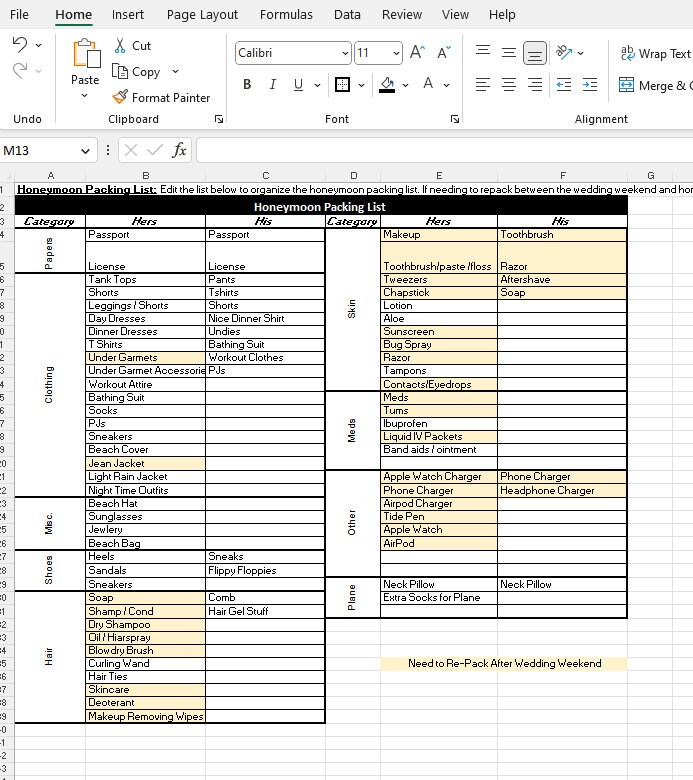Screen dimensions: 693x780
Task: Expand Underline style arrow
Action: click(x=317, y=85)
